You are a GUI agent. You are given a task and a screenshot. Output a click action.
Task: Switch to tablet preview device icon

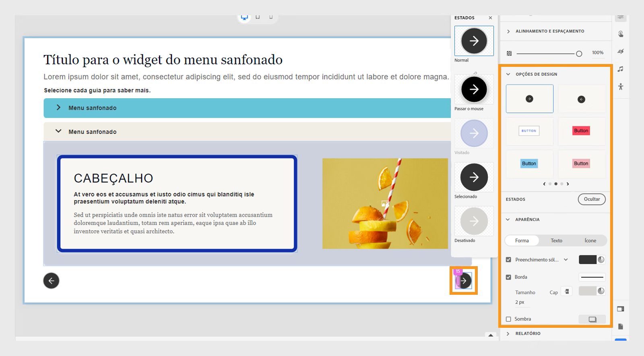pyautogui.click(x=258, y=17)
